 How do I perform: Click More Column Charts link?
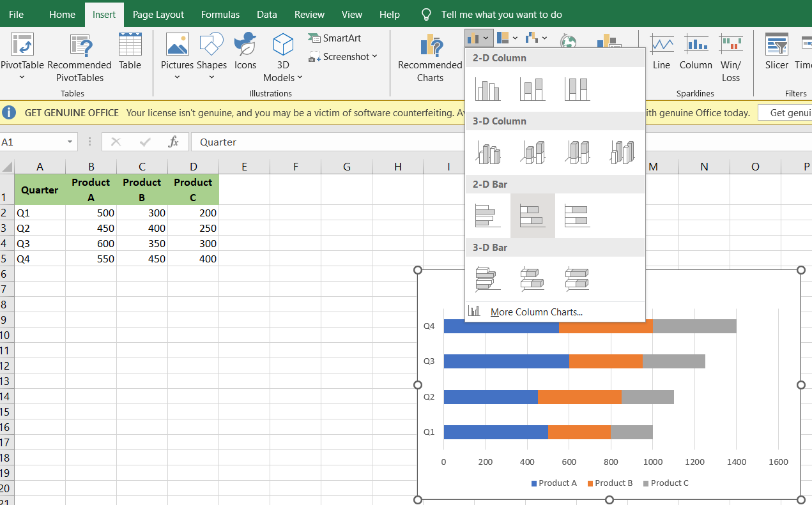535,311
